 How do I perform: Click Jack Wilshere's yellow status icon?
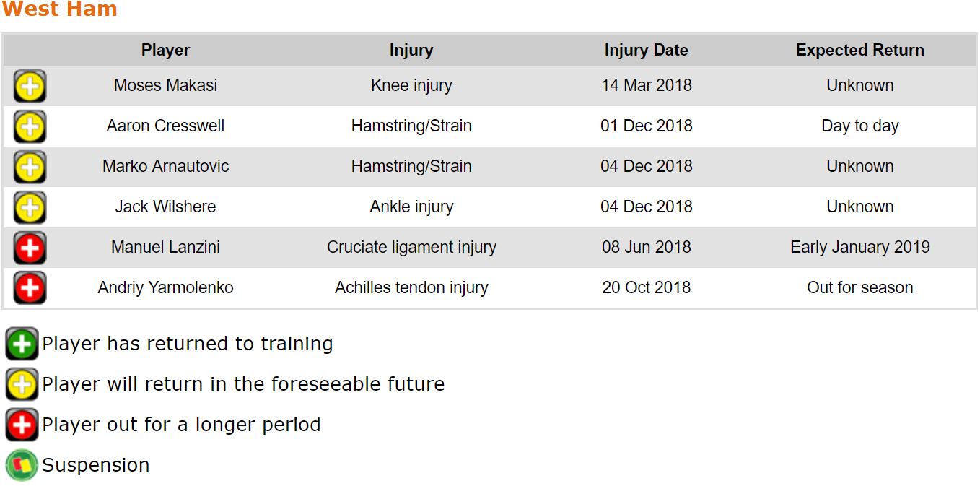(30, 207)
